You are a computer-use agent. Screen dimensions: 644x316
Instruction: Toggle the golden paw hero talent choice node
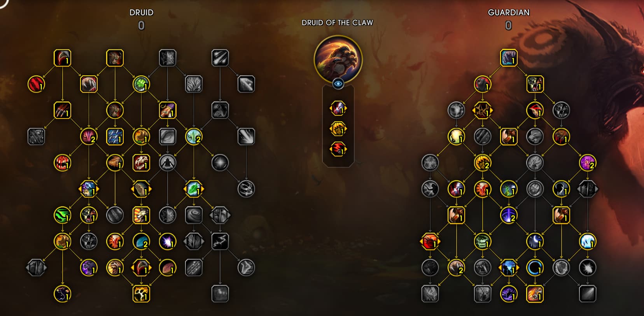click(338, 129)
